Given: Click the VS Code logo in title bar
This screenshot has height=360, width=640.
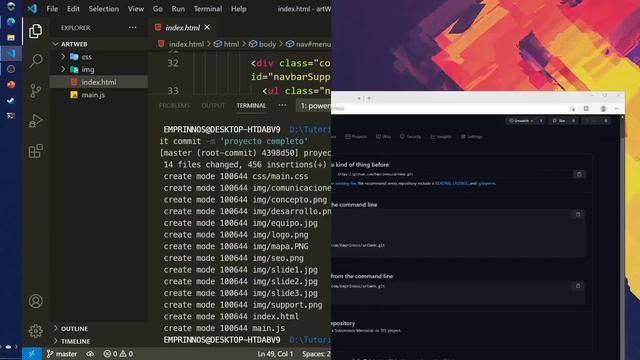Looking at the screenshot, I should tap(32, 9).
